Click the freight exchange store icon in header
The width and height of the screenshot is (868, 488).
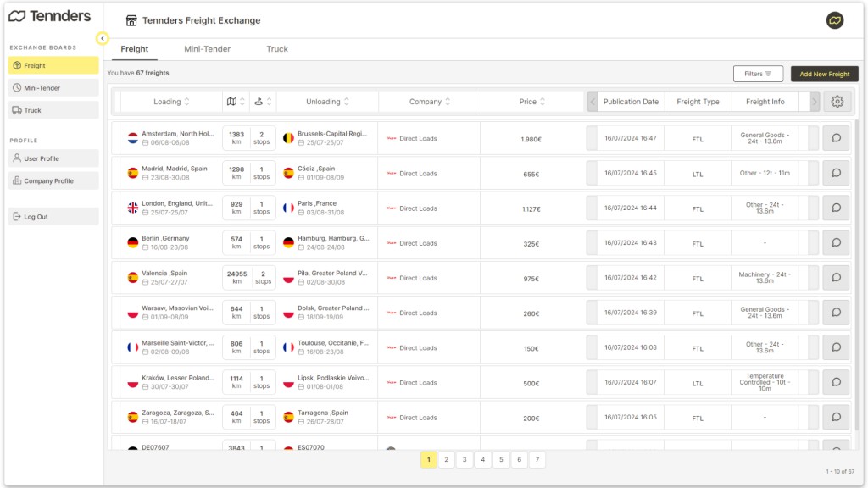tap(131, 20)
